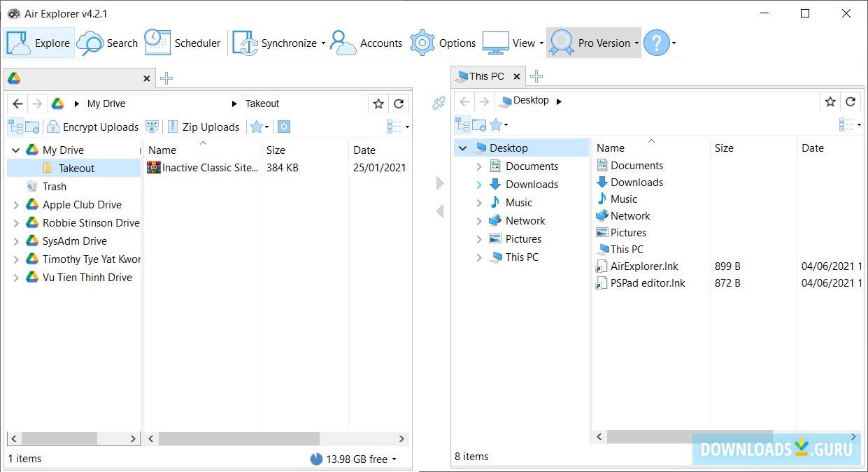Create a new folder in right pane
868x472 pixels.
coord(479,124)
